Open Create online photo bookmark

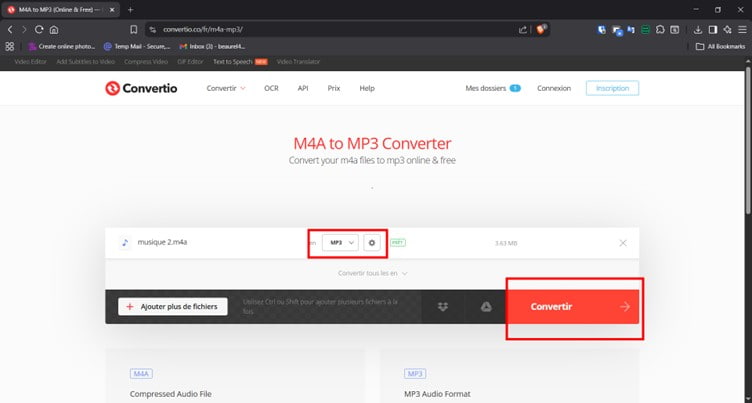[61, 47]
